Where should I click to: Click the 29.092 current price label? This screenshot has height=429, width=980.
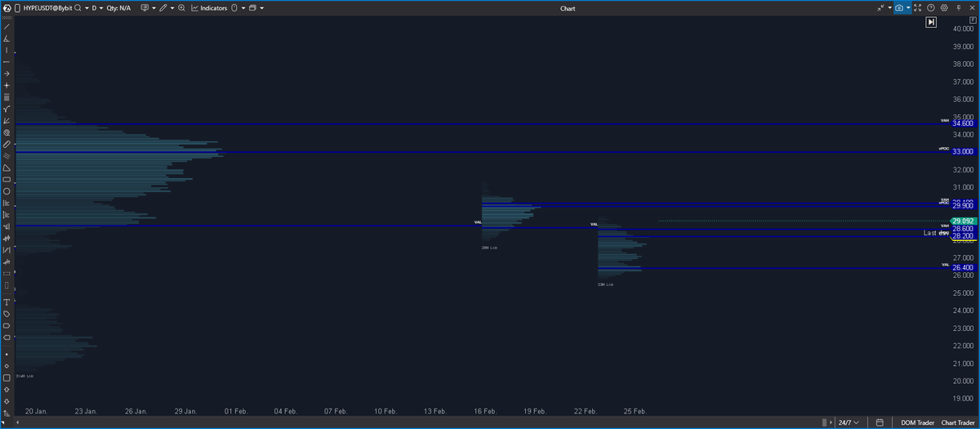(964, 221)
